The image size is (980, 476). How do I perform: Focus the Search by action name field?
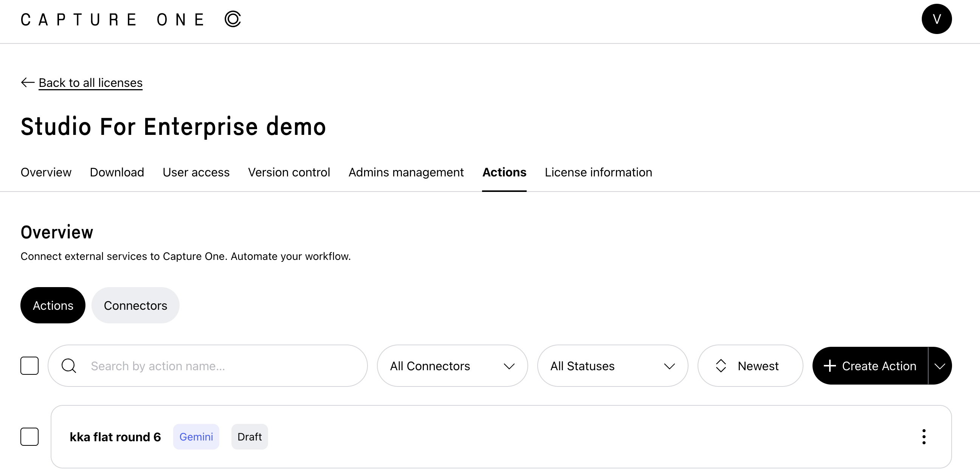(x=208, y=366)
